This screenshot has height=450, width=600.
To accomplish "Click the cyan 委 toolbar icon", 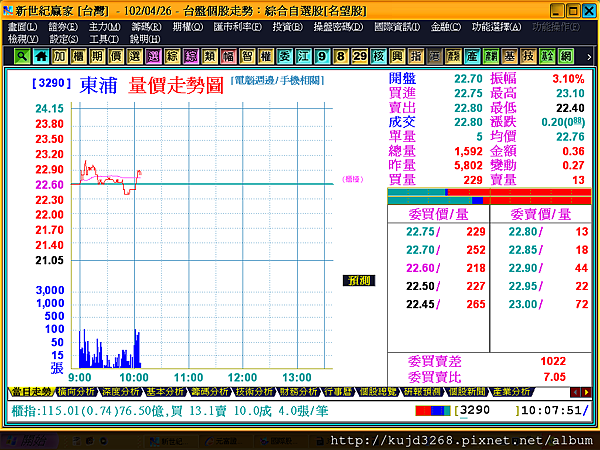I will tap(285, 56).
